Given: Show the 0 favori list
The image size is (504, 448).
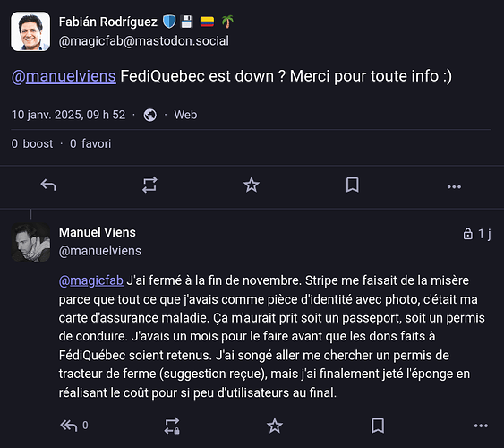Looking at the screenshot, I should pyautogui.click(x=90, y=143).
